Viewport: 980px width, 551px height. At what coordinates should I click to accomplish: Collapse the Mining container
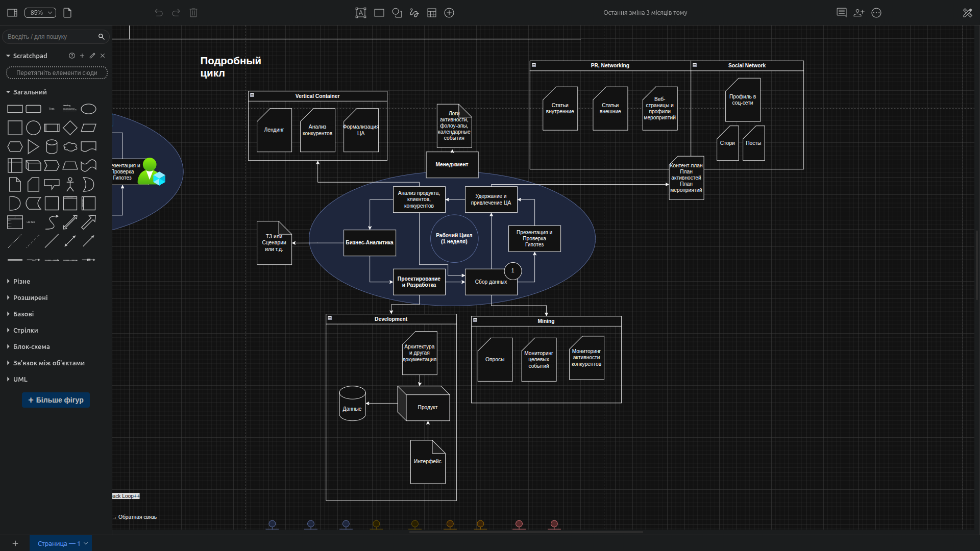[x=475, y=320]
